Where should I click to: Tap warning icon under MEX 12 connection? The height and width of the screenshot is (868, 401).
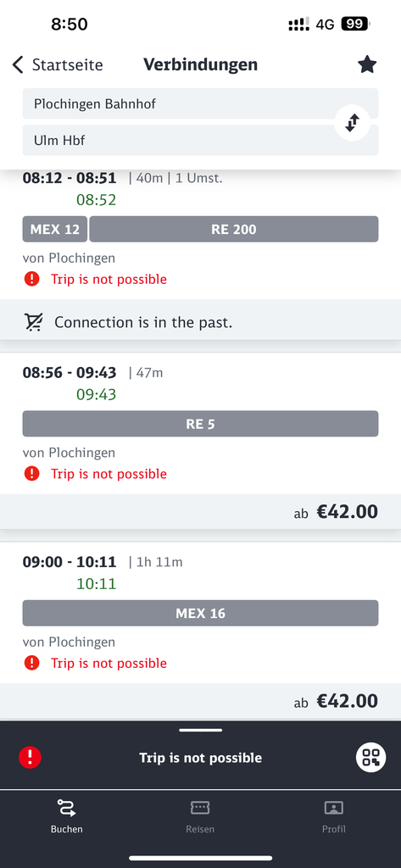click(x=32, y=279)
